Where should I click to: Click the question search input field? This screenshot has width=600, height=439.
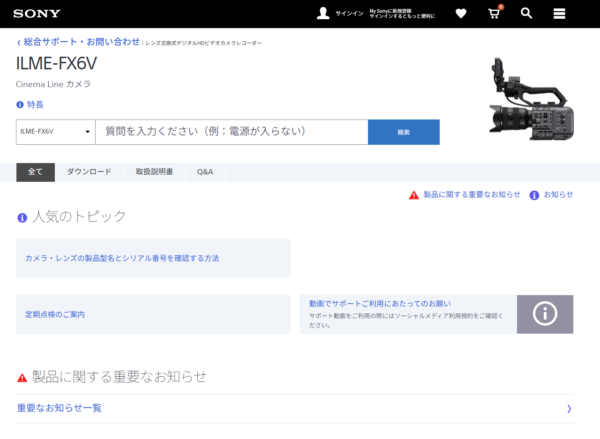pyautogui.click(x=232, y=132)
